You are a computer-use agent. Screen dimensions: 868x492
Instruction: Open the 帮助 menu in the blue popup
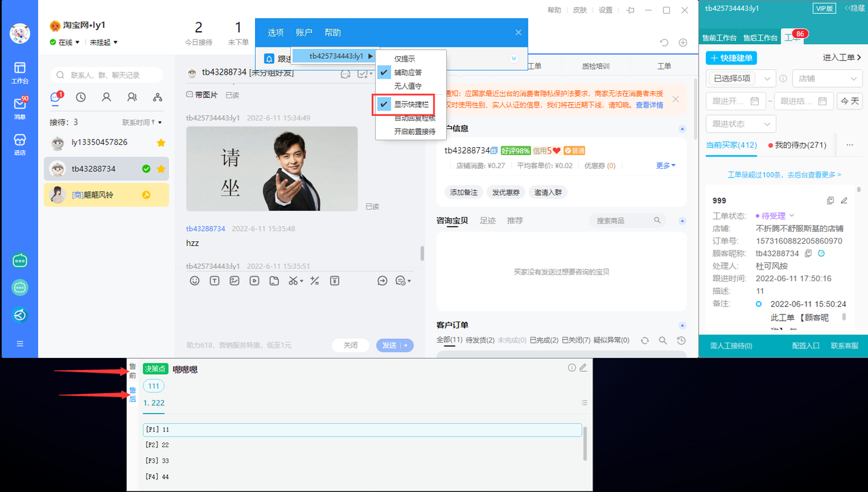[333, 33]
